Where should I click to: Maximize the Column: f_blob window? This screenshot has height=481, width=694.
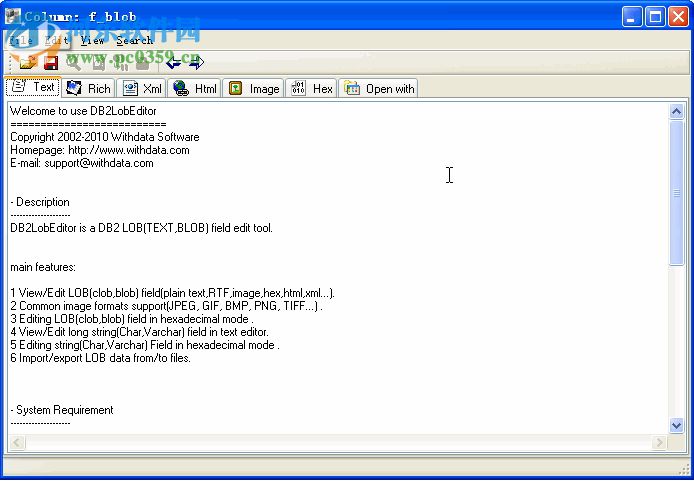[x=655, y=17]
